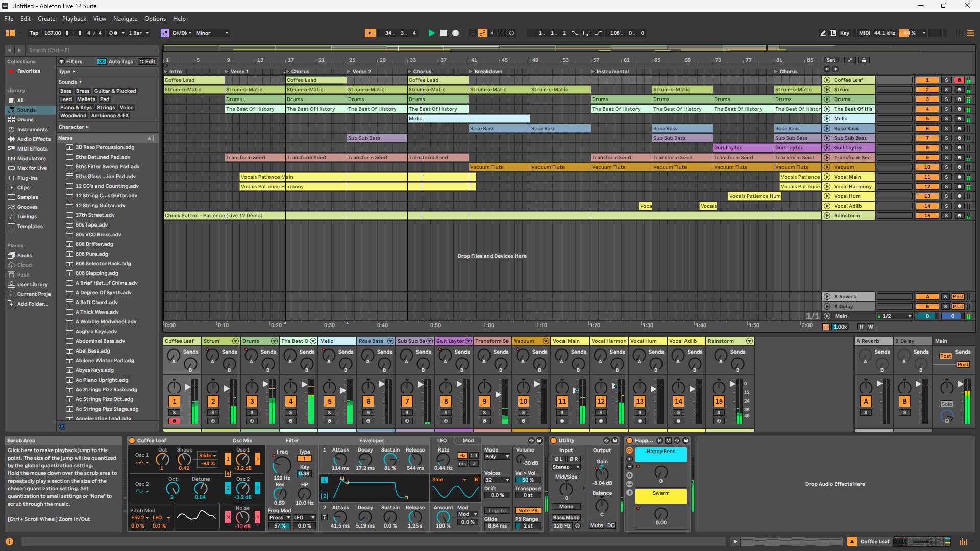The width and height of the screenshot is (980, 551).
Task: Activate Draw Mode pencil icon
Action: (823, 33)
